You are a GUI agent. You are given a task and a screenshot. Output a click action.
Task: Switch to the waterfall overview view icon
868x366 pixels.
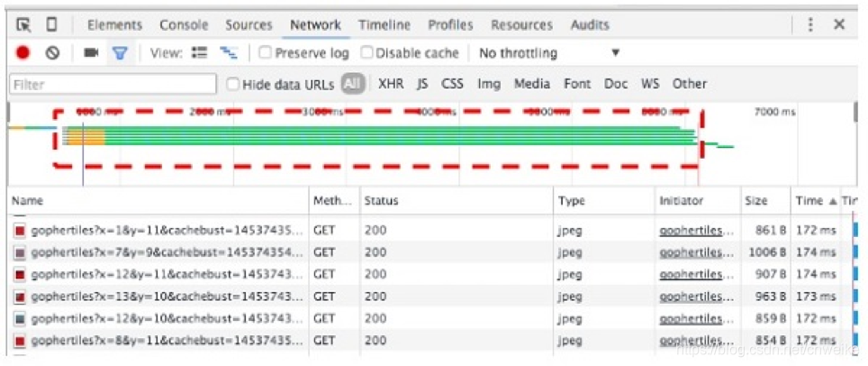[229, 52]
